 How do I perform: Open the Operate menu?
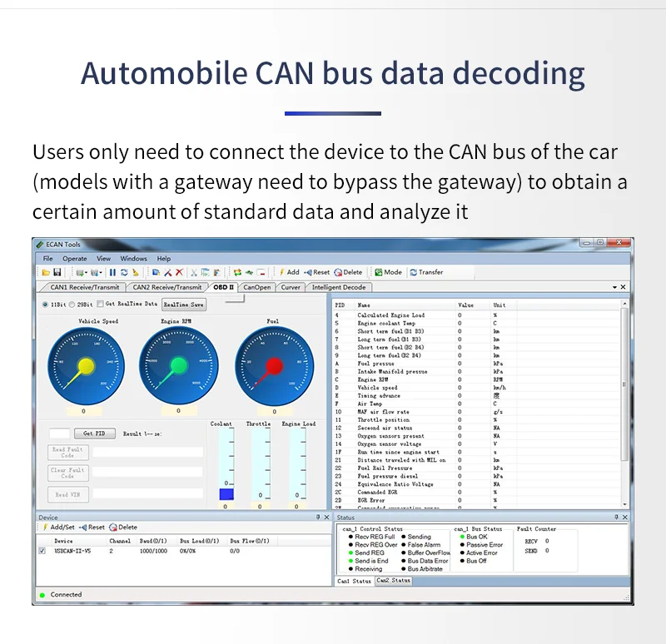(74, 259)
